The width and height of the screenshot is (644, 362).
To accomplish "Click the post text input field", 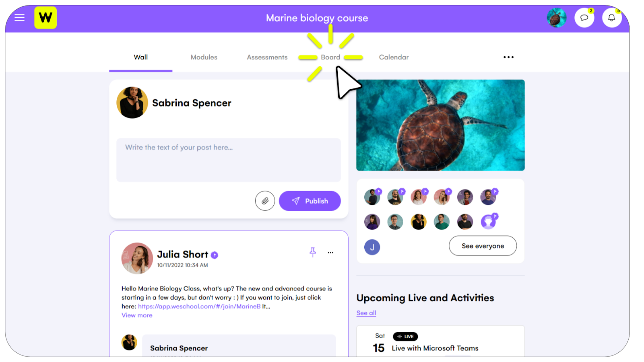I will (x=229, y=160).
